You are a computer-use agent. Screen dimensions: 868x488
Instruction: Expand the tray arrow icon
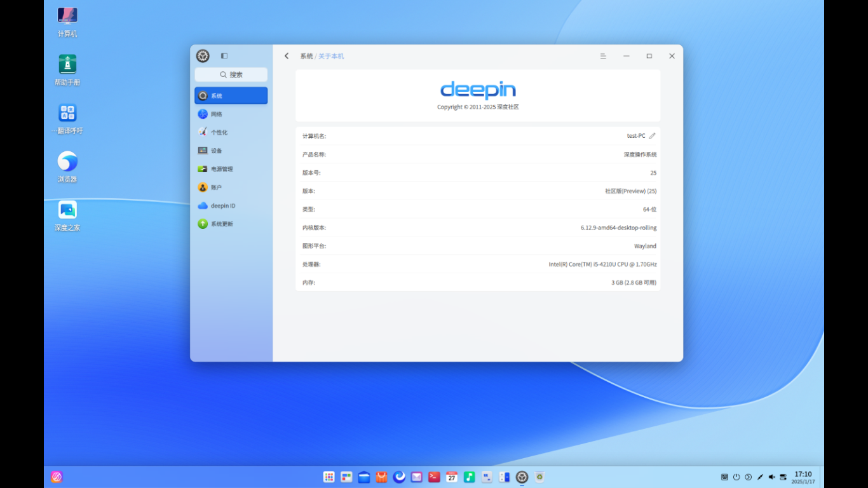(x=748, y=477)
